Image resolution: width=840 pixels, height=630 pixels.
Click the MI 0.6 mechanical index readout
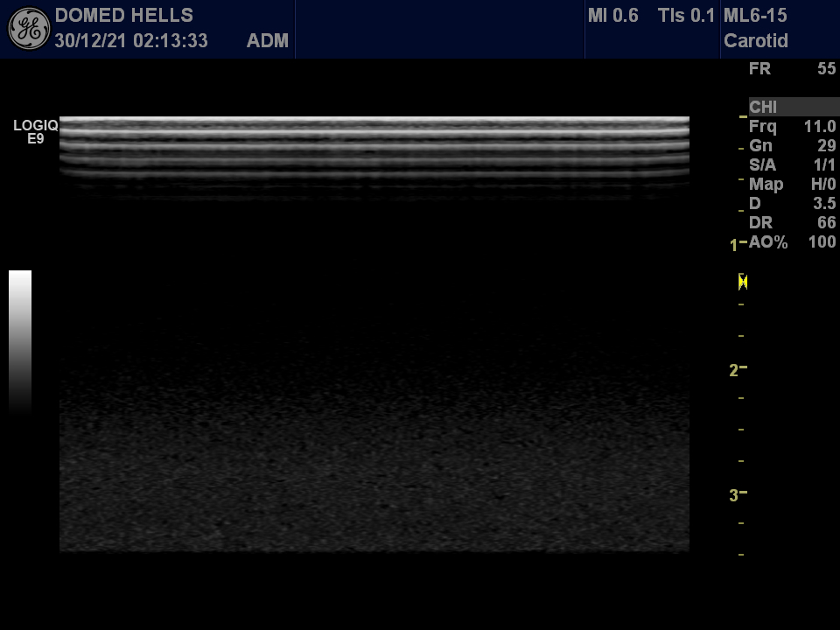coord(612,16)
